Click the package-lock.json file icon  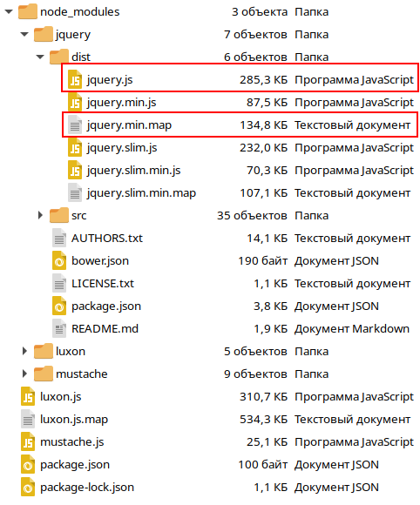(28, 487)
